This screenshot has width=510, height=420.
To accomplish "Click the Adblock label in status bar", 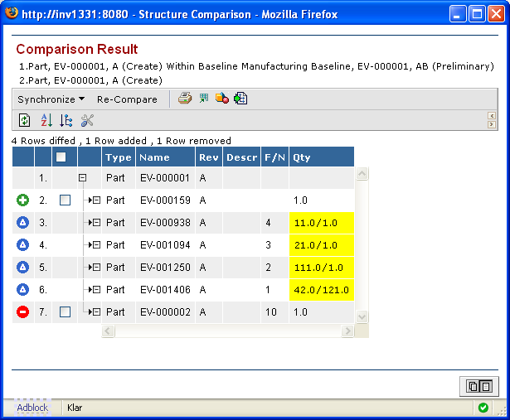I will (33, 408).
